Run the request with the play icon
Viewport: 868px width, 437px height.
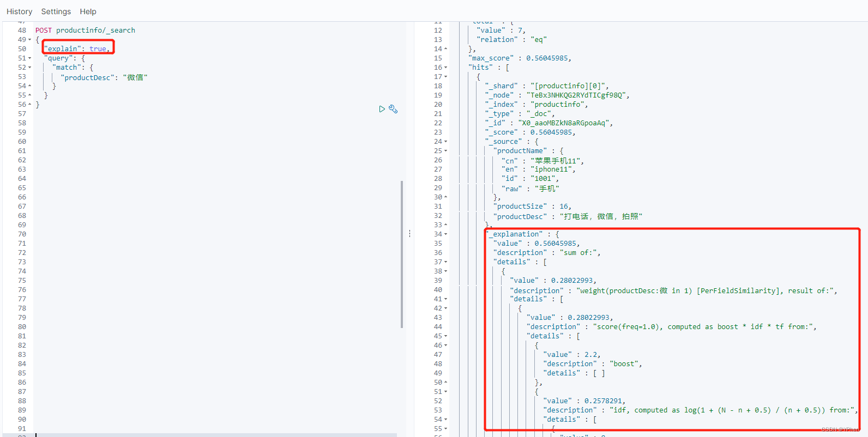tap(382, 109)
